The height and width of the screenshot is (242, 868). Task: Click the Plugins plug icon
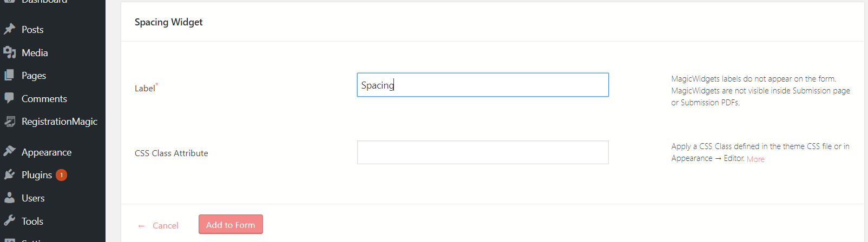click(x=10, y=175)
